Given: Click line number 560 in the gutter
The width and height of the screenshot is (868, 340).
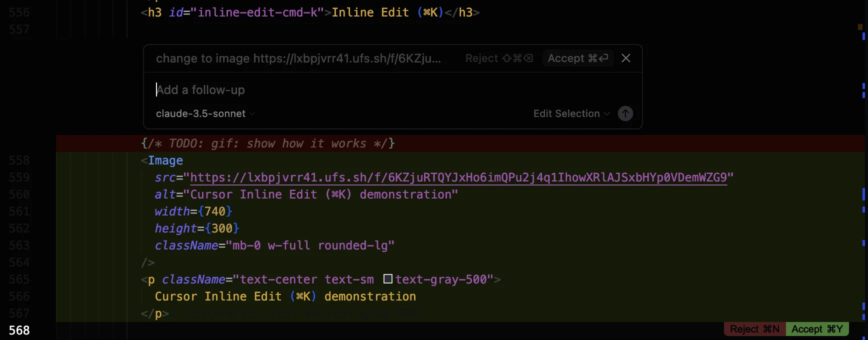Looking at the screenshot, I should tap(19, 194).
